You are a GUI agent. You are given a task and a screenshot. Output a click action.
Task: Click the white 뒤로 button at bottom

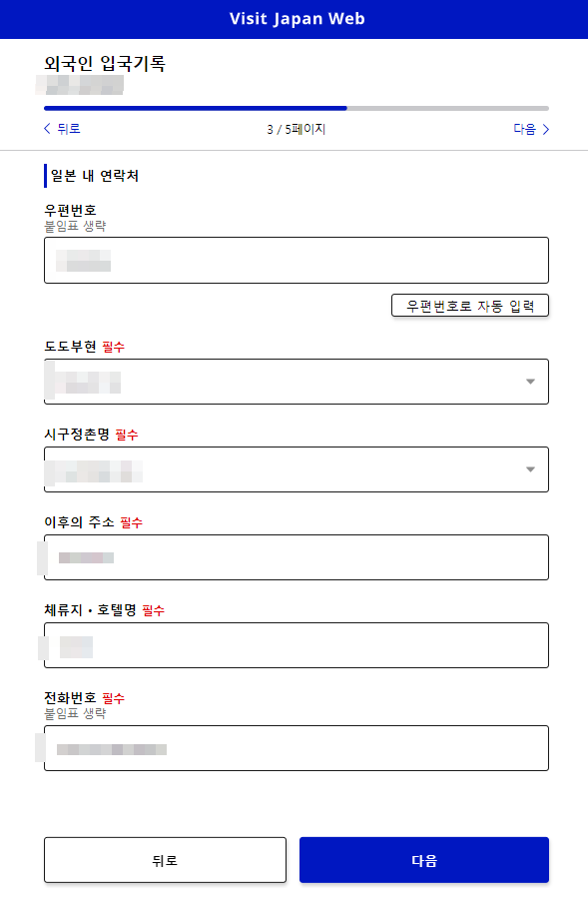[165, 859]
